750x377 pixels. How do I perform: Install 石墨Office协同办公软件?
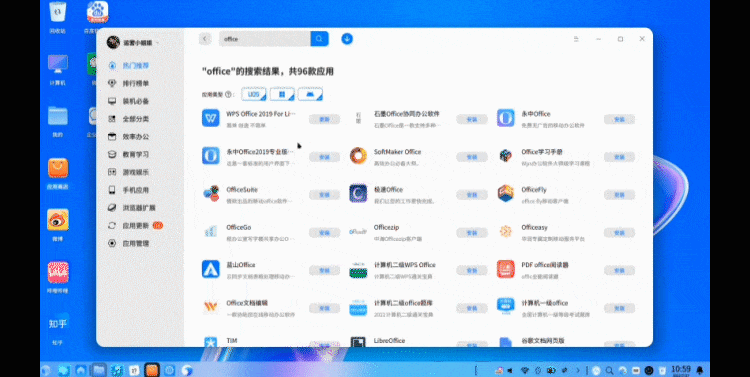[x=472, y=119]
